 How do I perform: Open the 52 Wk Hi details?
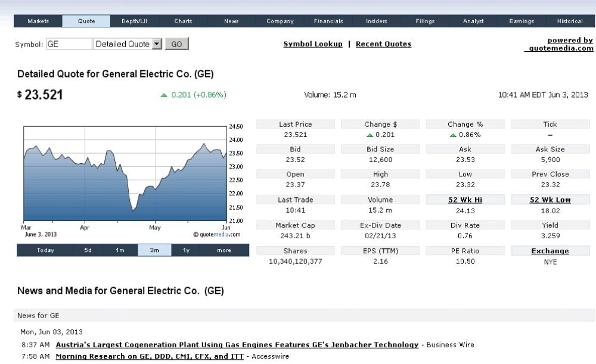pos(465,199)
